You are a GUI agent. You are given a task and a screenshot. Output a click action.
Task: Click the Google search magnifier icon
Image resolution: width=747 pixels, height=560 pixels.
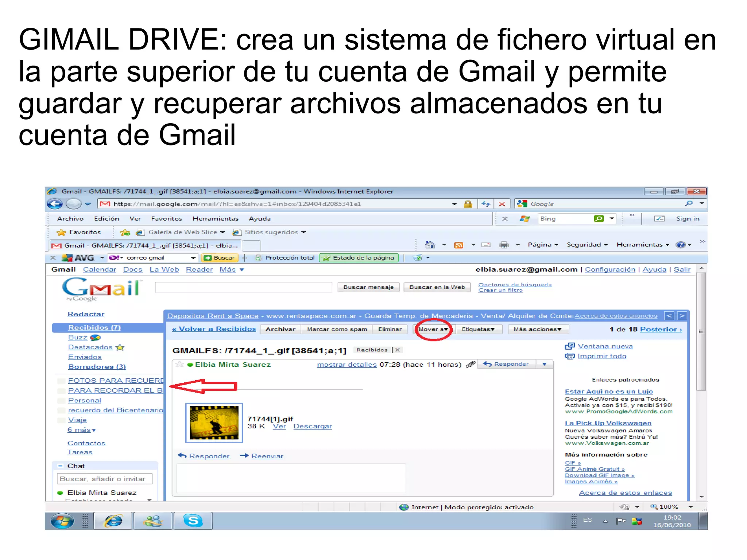tap(689, 203)
